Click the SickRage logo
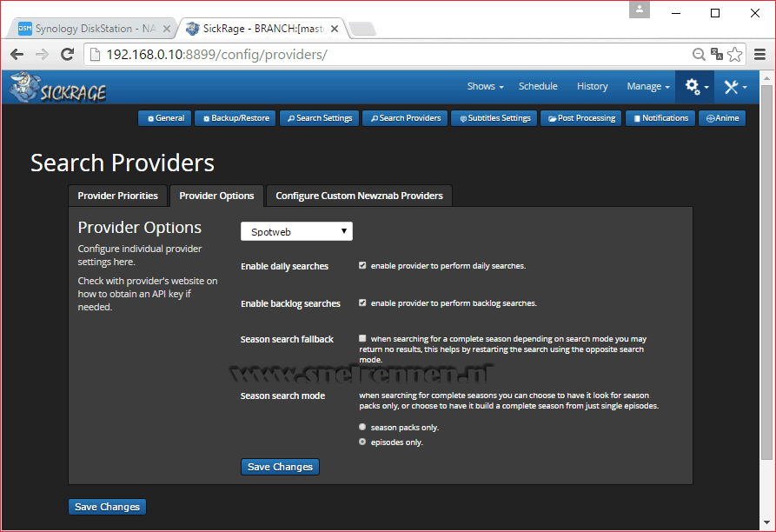Screen dimensions: 776x532 58,88
